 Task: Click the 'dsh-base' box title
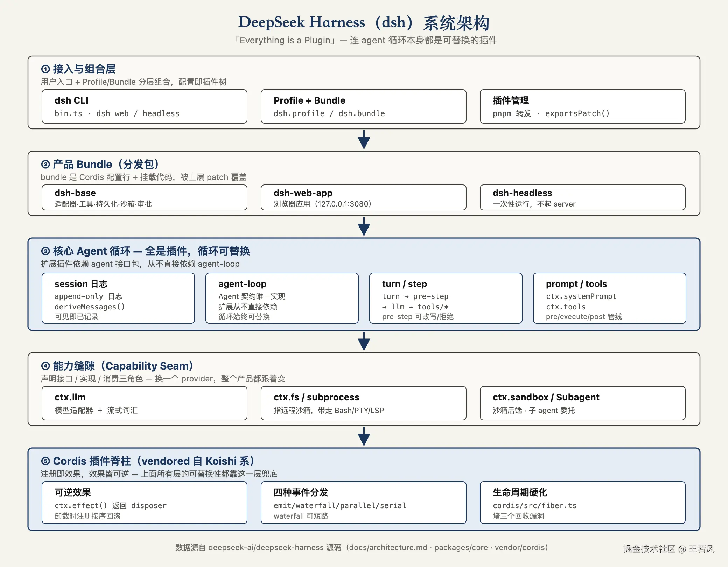click(x=75, y=193)
